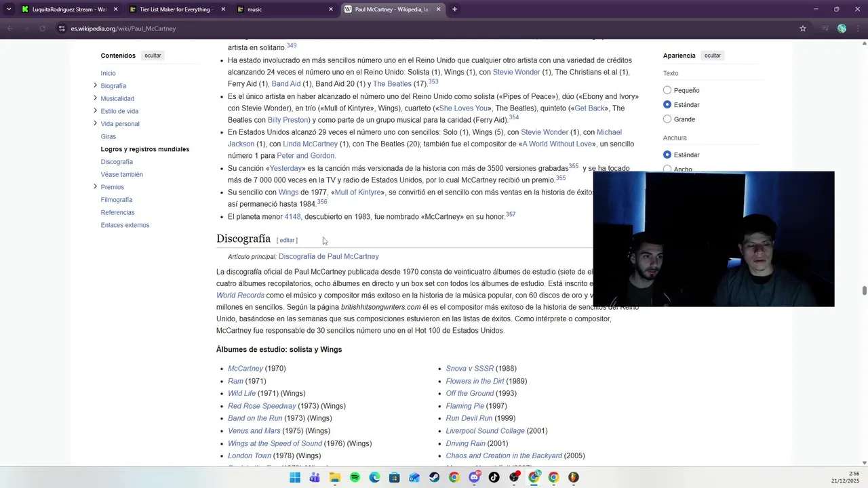
Task: Close the Paul McCartney tab
Action: (x=438, y=9)
